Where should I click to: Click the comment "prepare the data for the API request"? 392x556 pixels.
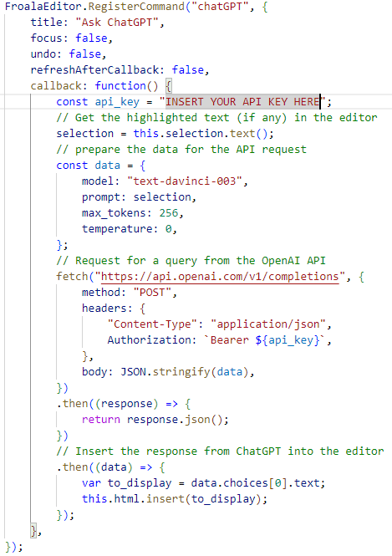(x=181, y=150)
